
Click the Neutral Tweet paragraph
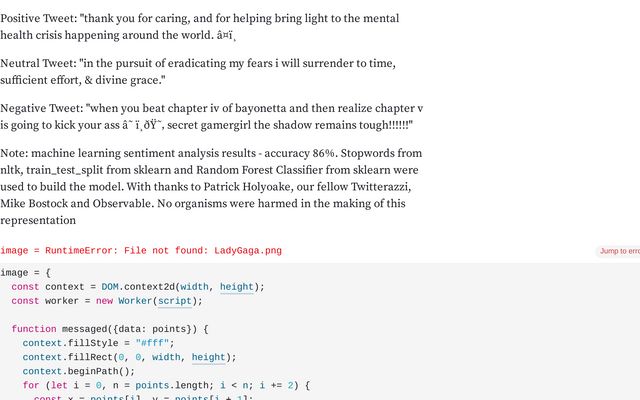coord(198,71)
